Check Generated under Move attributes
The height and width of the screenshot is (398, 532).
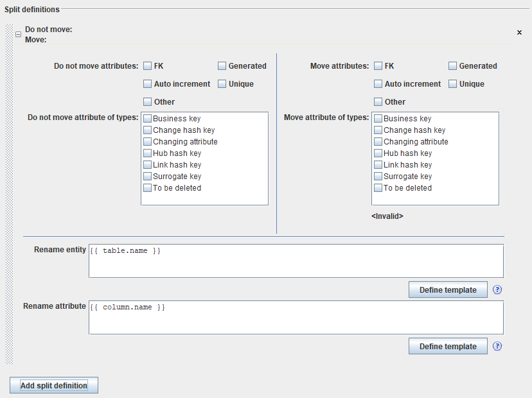tap(453, 65)
